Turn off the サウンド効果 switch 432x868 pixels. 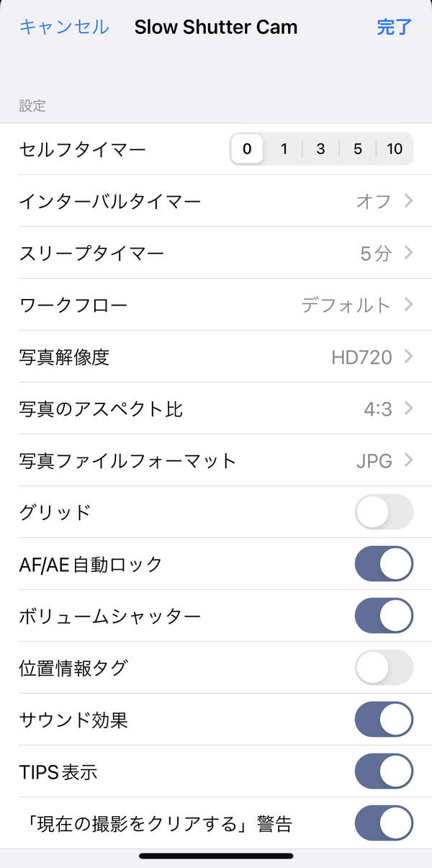[x=384, y=720]
